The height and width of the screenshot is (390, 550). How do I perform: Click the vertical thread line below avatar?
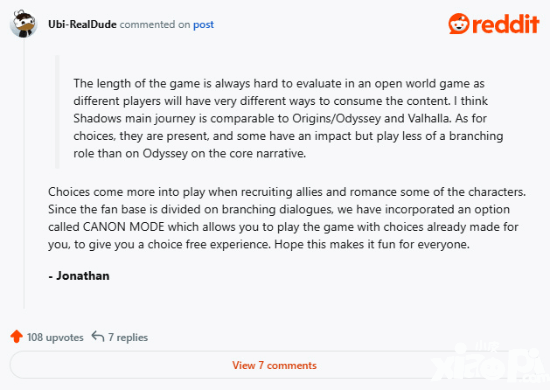pyautogui.click(x=24, y=174)
